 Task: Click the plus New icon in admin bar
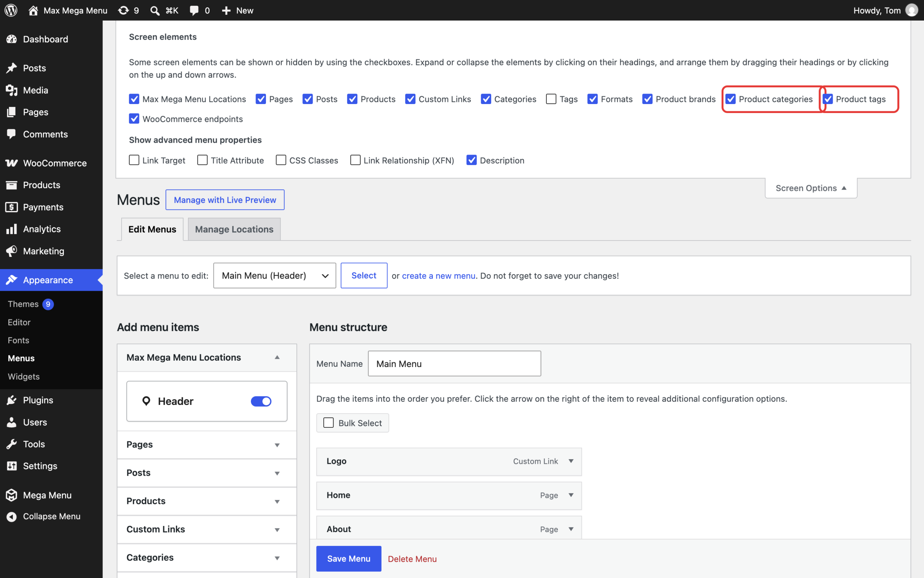coord(226,10)
